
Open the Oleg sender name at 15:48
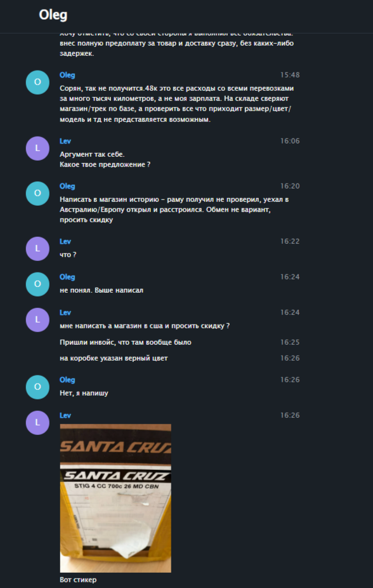(x=67, y=75)
